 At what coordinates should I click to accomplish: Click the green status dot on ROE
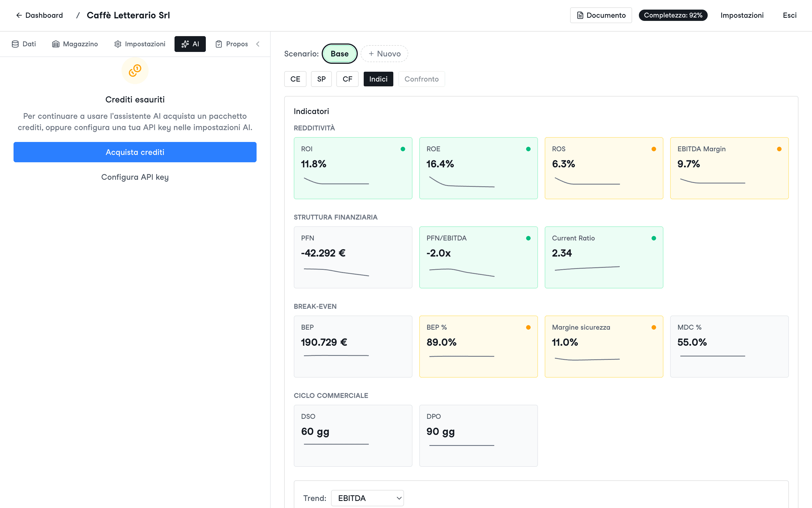click(x=528, y=149)
